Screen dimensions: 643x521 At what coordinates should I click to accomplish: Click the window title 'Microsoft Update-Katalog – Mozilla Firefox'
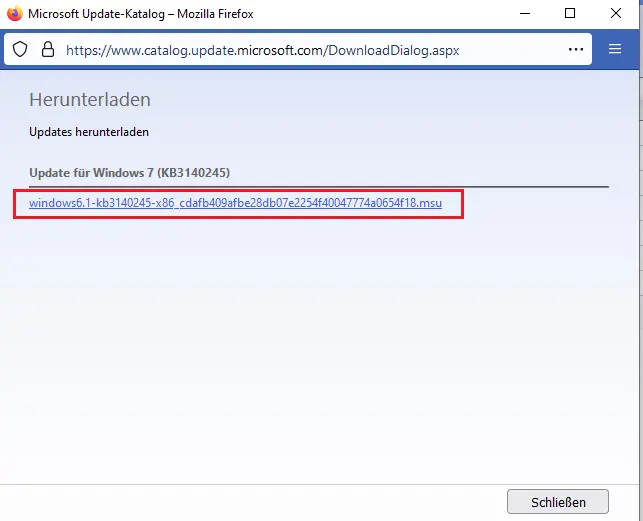coord(141,14)
